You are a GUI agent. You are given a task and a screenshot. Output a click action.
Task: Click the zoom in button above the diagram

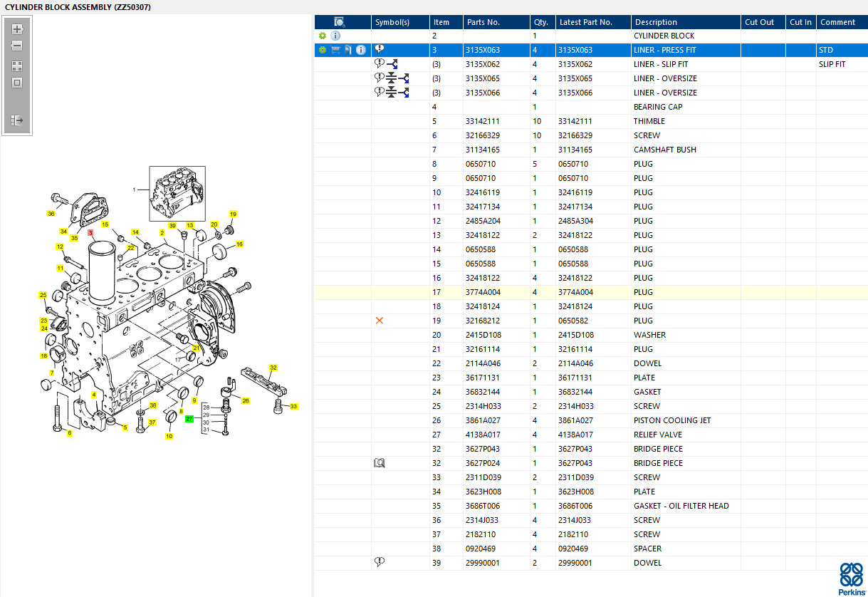pos(17,30)
